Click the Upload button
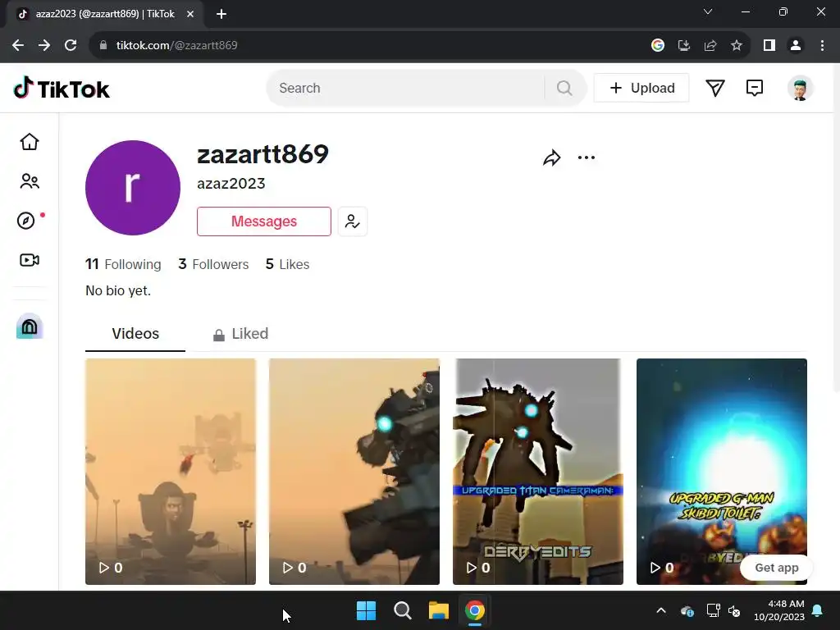Viewport: 840px width, 630px height. [641, 88]
